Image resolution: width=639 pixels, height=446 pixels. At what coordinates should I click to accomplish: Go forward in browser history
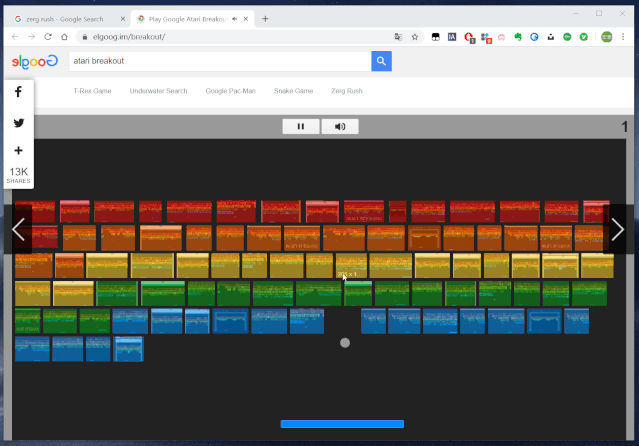(x=31, y=37)
